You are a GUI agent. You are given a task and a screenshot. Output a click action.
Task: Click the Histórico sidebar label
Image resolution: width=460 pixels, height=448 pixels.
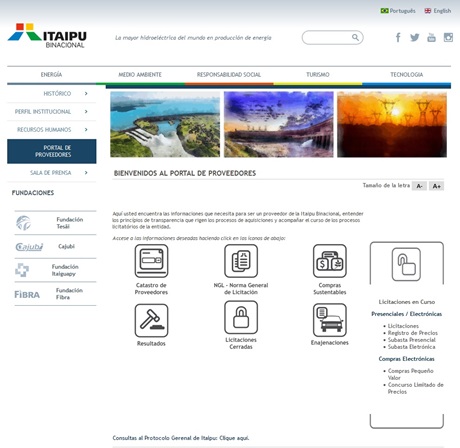57,94
